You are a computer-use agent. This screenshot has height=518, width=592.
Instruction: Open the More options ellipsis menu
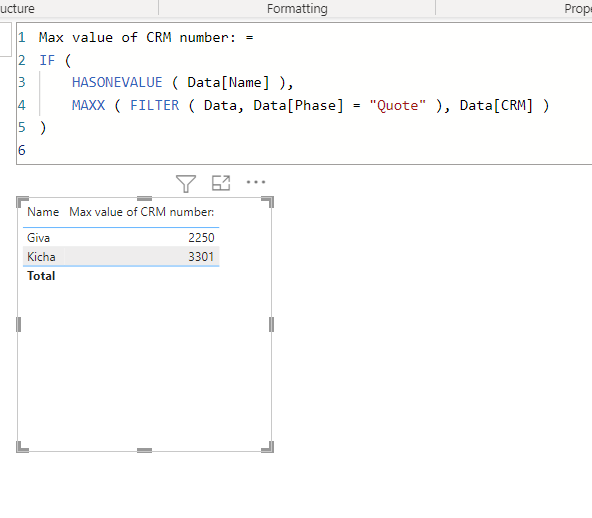[x=256, y=182]
